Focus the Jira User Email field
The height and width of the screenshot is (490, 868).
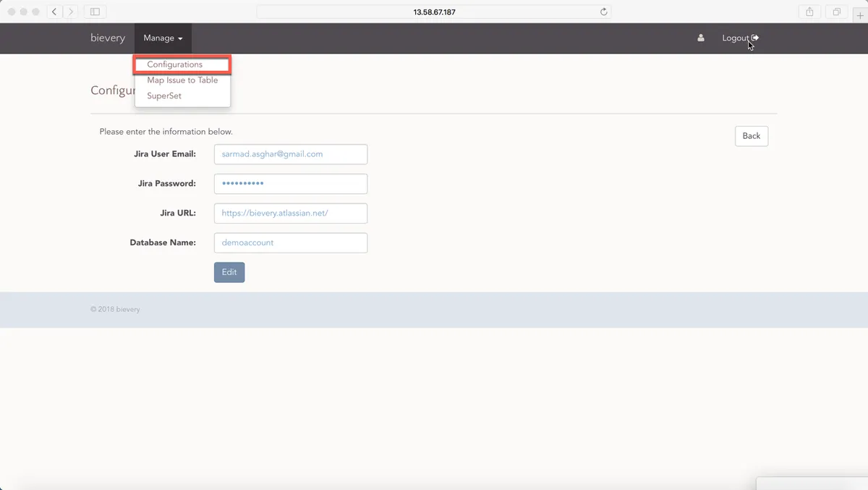click(x=291, y=154)
